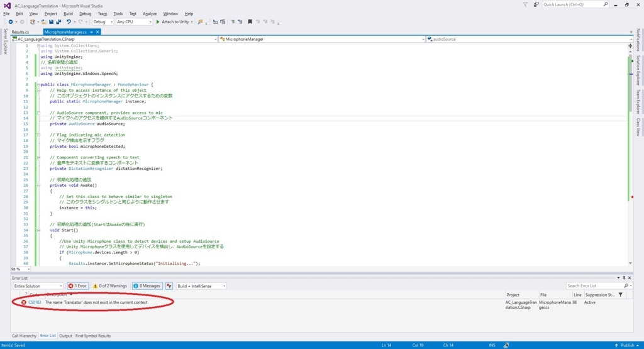Toggle bookmark with the bookmark icon

click(250, 22)
